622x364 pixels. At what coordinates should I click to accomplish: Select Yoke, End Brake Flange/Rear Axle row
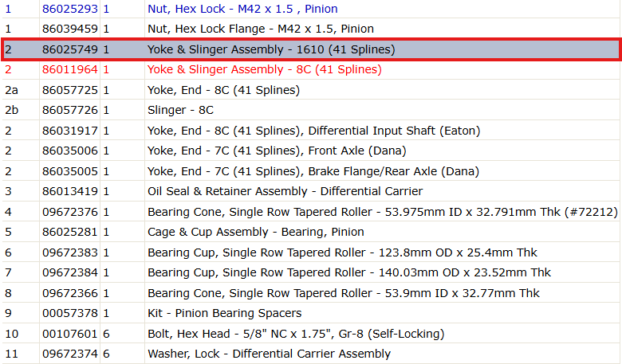click(x=311, y=171)
